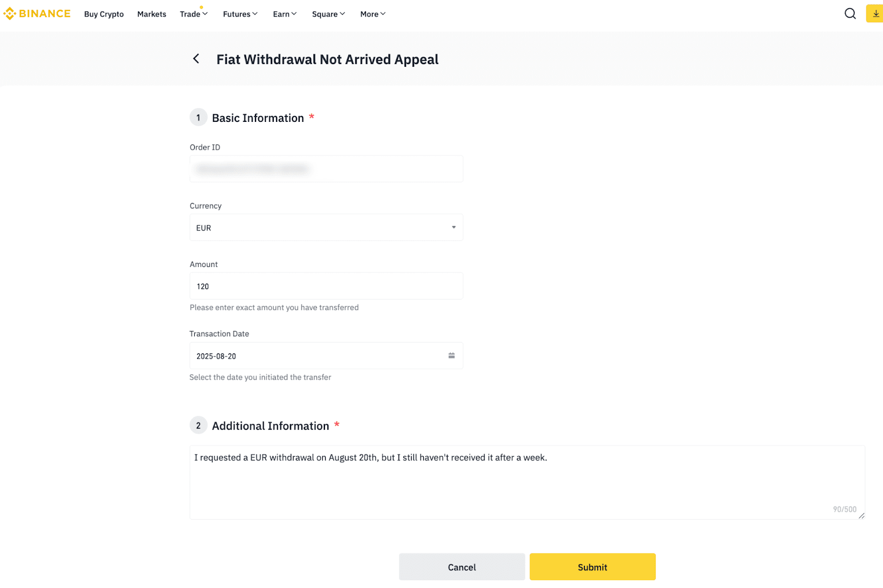Open the Trade menu dropdown
The width and height of the screenshot is (883, 588).
194,14
